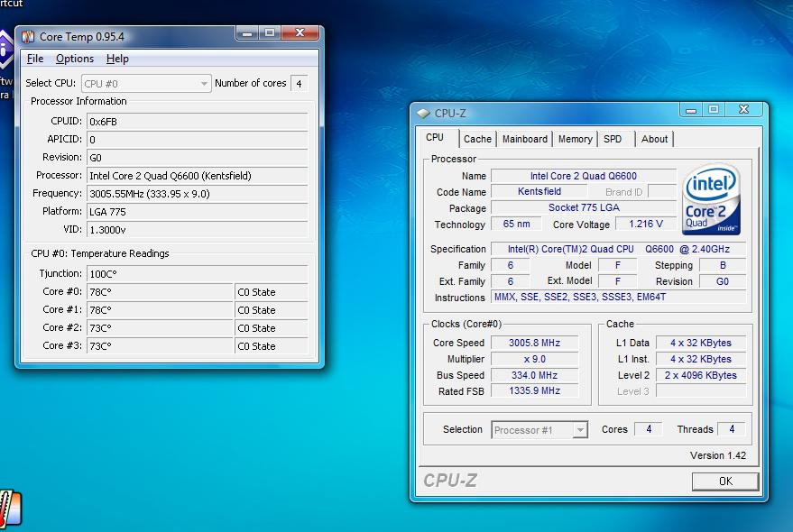The image size is (793, 532).
Task: Click the Instructions value MMX, SSE, SSE2
Action: [x=619, y=298]
